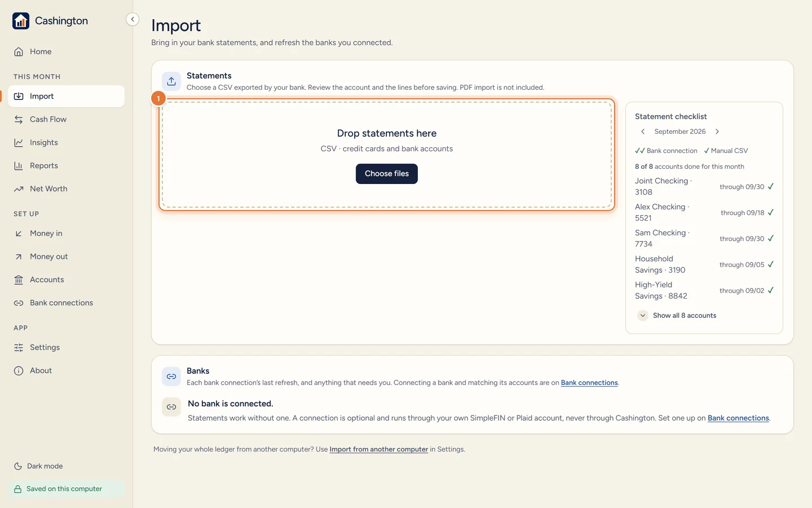The width and height of the screenshot is (812, 508).
Task: Click '8 of 8 accounts done for this month'
Action: [690, 167]
